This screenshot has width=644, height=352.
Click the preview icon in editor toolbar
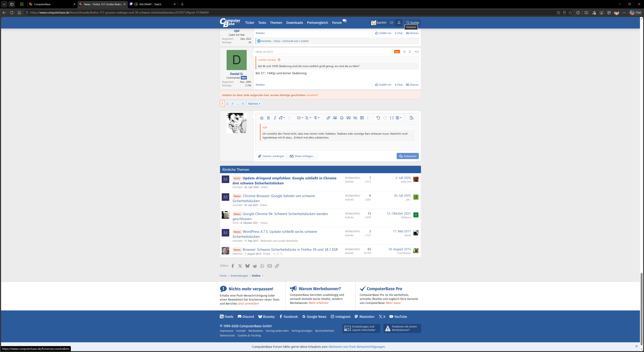pos(412,118)
